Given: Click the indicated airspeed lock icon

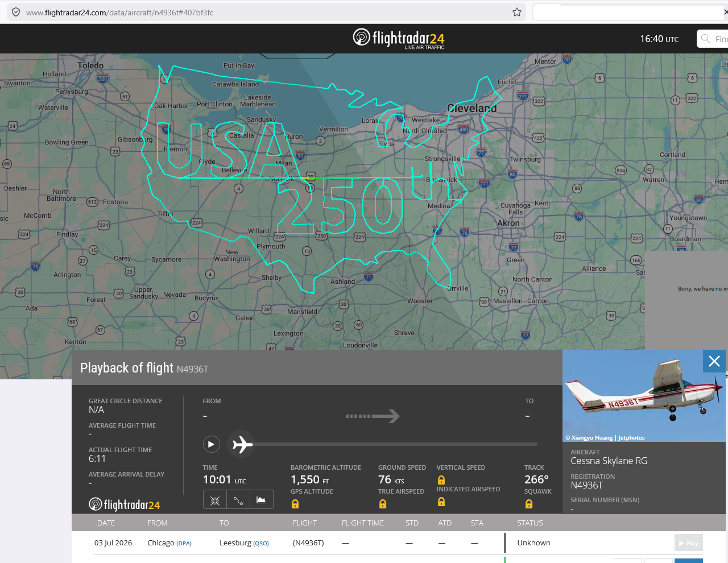Looking at the screenshot, I should tap(441, 502).
